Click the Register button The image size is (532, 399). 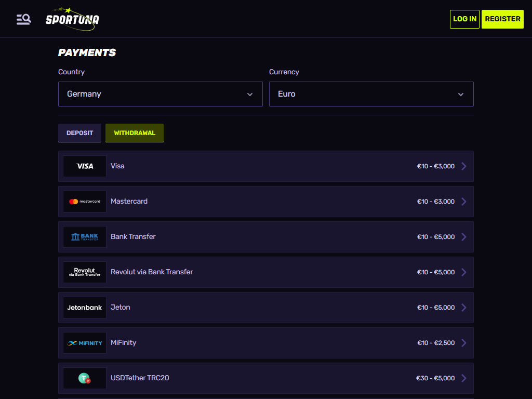click(502, 19)
